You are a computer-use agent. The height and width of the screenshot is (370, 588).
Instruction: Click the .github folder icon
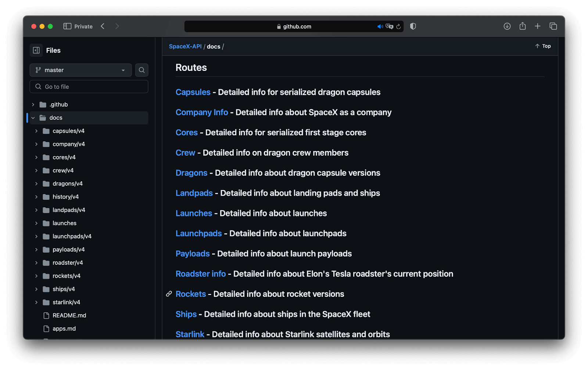click(x=43, y=104)
